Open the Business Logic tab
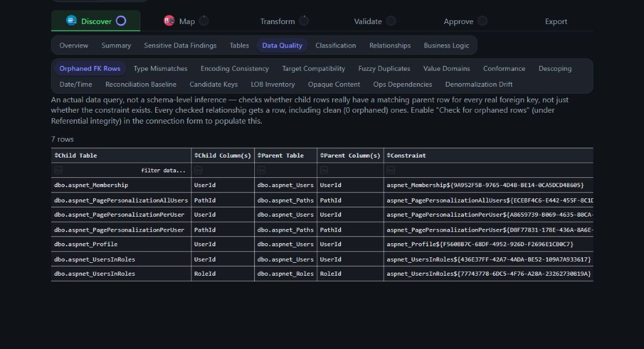This screenshot has height=349, width=644. [446, 45]
